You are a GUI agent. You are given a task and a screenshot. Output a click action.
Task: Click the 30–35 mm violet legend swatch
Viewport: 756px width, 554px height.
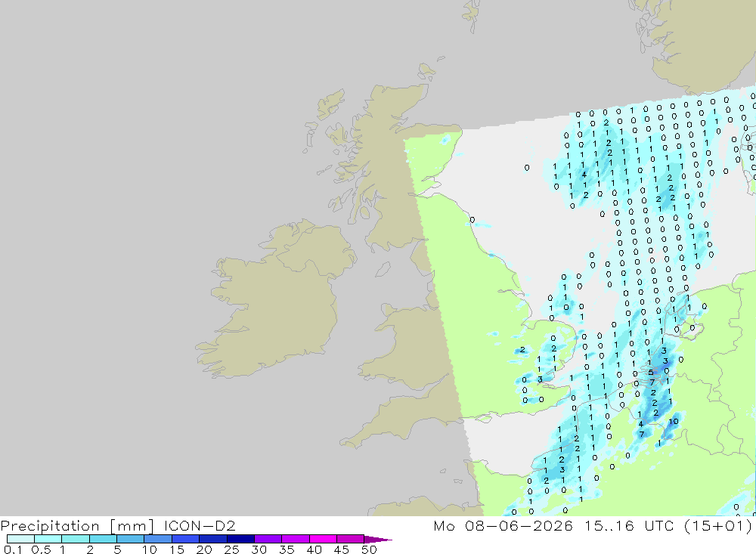pos(268,539)
